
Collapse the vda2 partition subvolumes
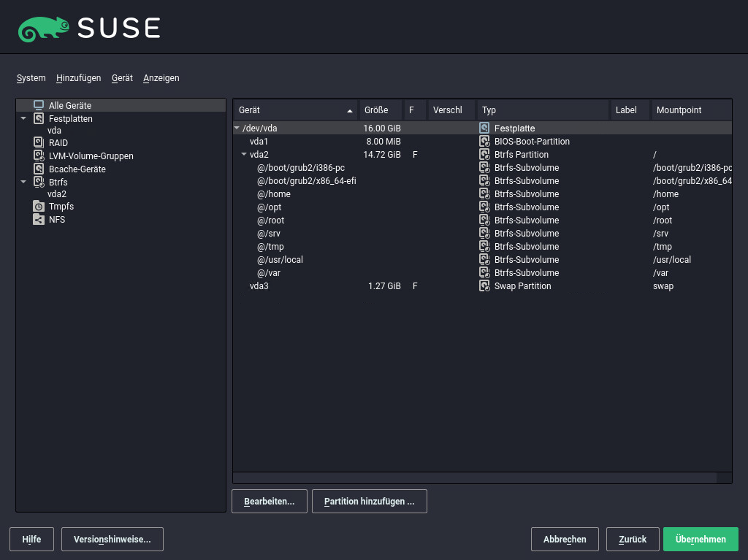[244, 155]
